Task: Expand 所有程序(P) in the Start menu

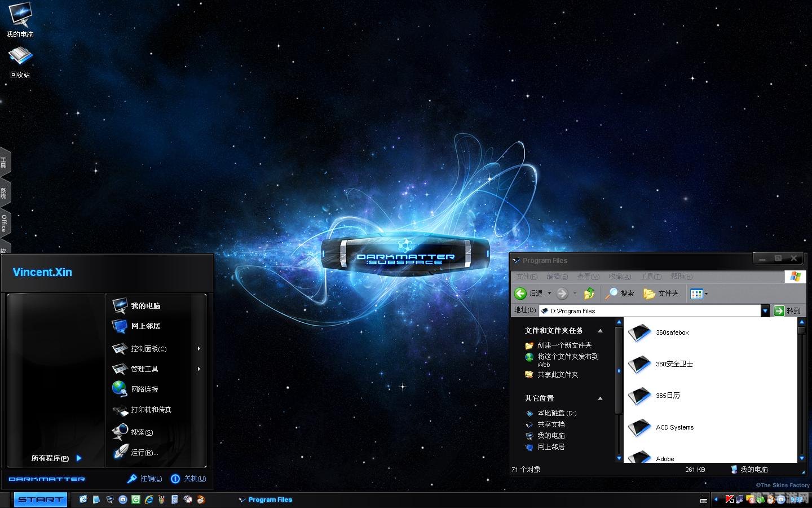Action: point(56,458)
